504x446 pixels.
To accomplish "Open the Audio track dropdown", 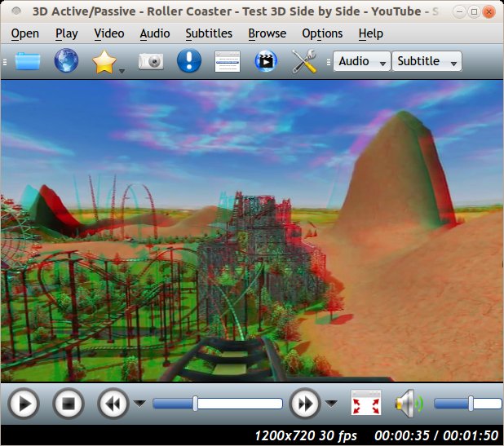I will click(x=362, y=61).
